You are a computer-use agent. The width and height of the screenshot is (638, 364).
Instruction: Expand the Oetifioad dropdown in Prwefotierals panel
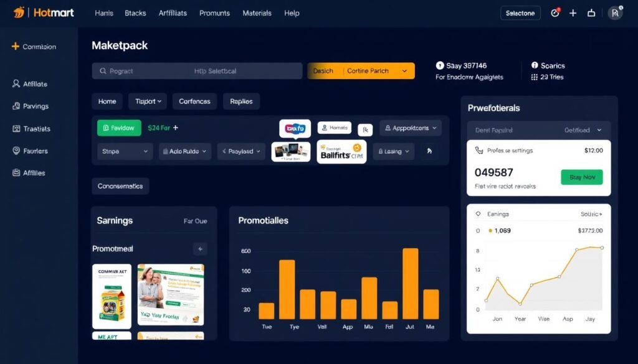click(583, 130)
